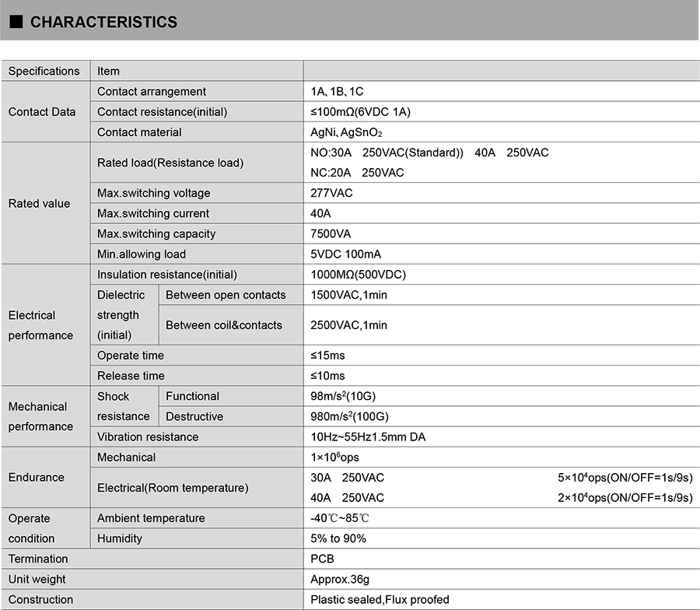Click the Vibration resistance row label
This screenshot has width=700, height=610.
[148, 437]
